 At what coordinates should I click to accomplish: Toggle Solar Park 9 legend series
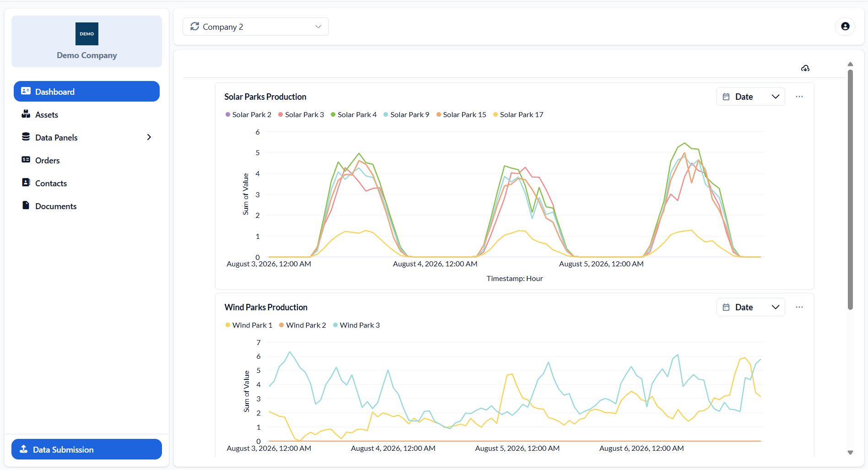pyautogui.click(x=406, y=114)
